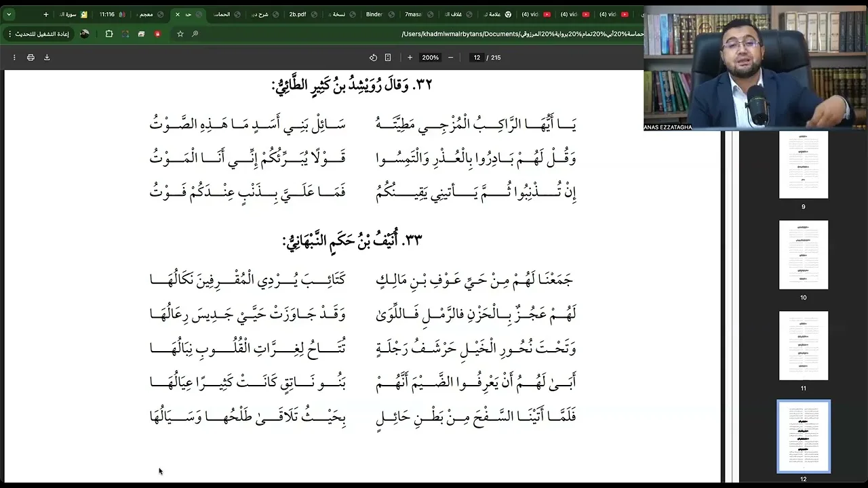Select page 12 thumbnail
This screenshot has height=488, width=868.
click(x=804, y=436)
